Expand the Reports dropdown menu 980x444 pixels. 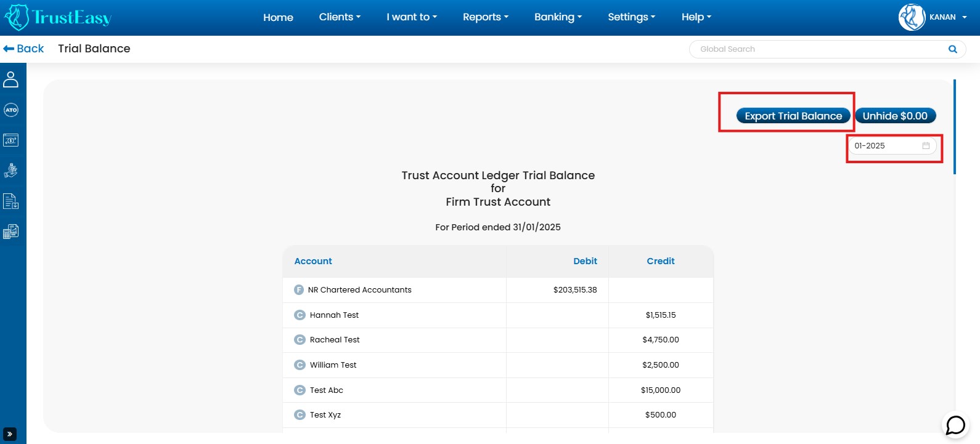[x=486, y=17]
